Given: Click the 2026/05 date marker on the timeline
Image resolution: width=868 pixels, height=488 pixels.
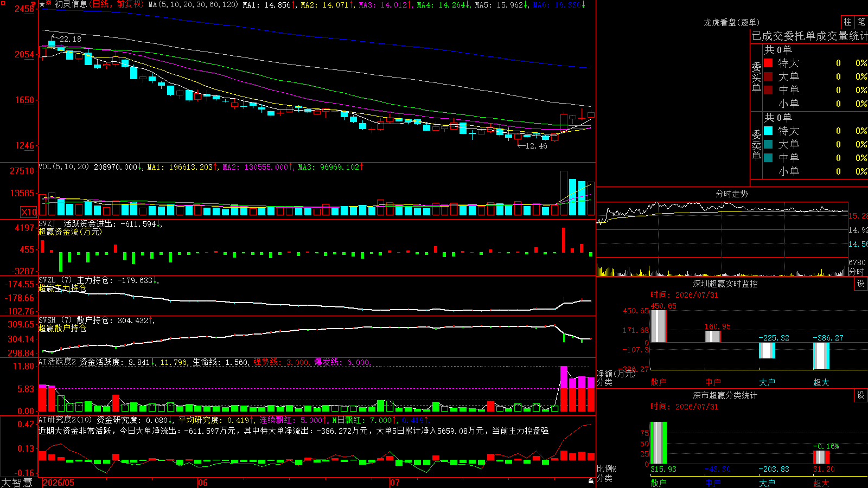Looking at the screenshot, I should pyautogui.click(x=59, y=483).
